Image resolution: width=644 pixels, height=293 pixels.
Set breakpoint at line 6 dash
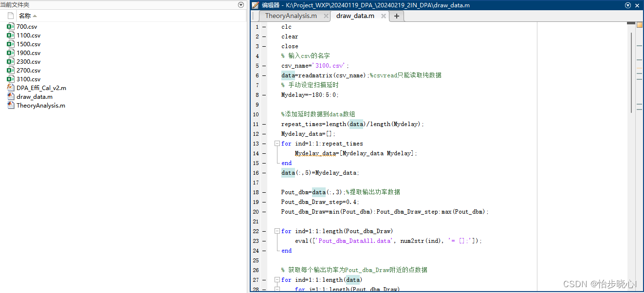pyautogui.click(x=264, y=75)
